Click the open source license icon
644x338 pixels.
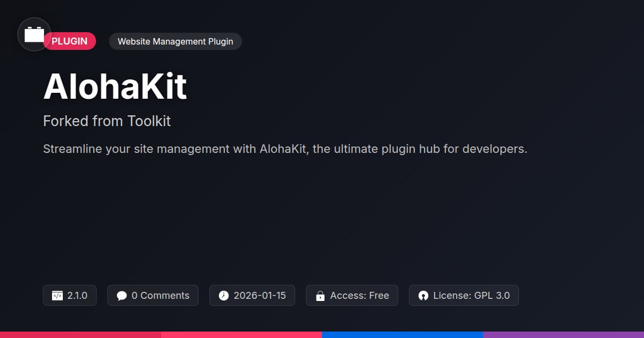[423, 296]
